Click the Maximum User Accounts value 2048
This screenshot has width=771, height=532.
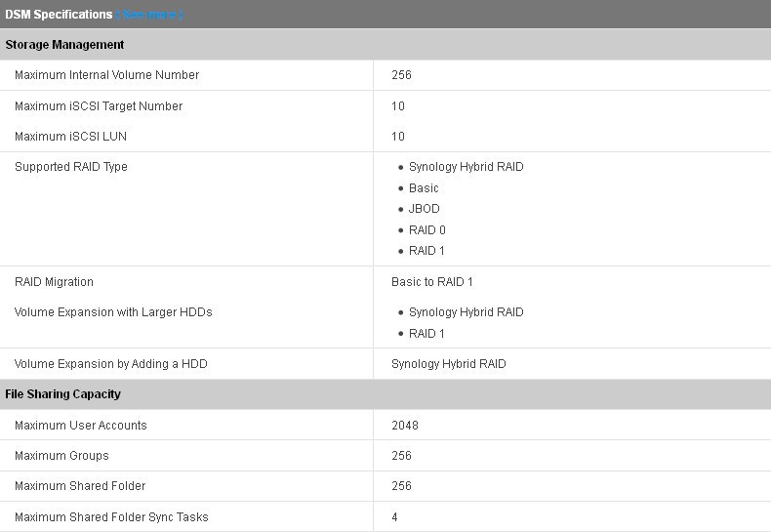(405, 426)
